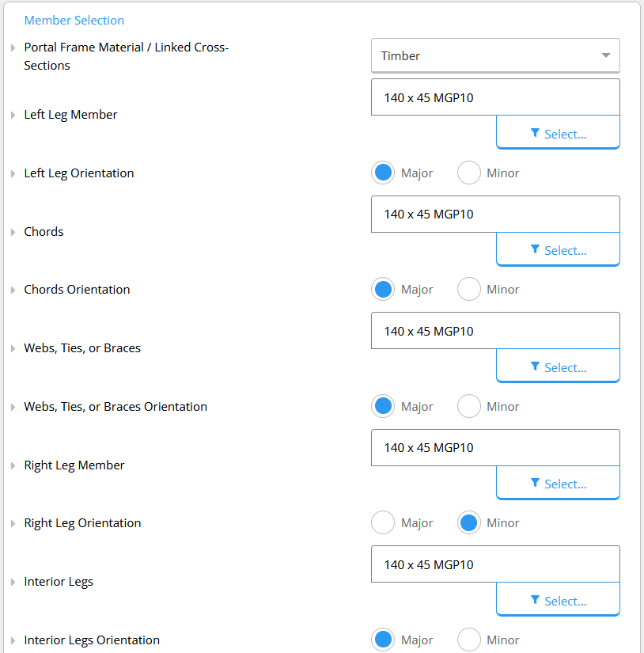Set Chords Orientation to Minor

(x=468, y=289)
